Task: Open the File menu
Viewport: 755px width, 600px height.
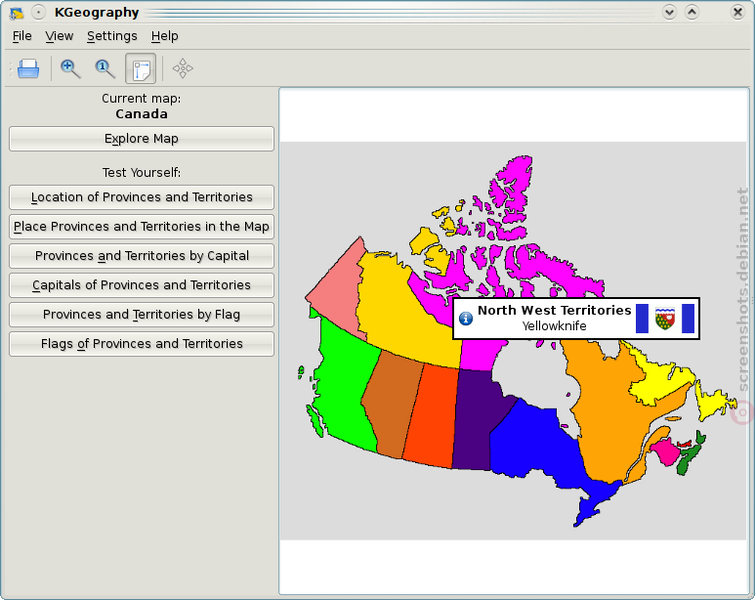Action: [x=22, y=36]
